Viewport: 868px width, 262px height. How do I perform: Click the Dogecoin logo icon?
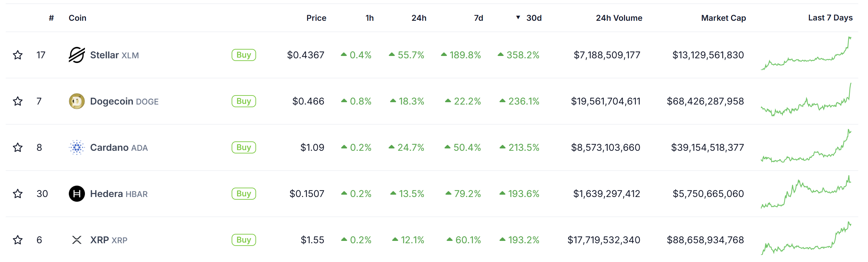tap(77, 101)
